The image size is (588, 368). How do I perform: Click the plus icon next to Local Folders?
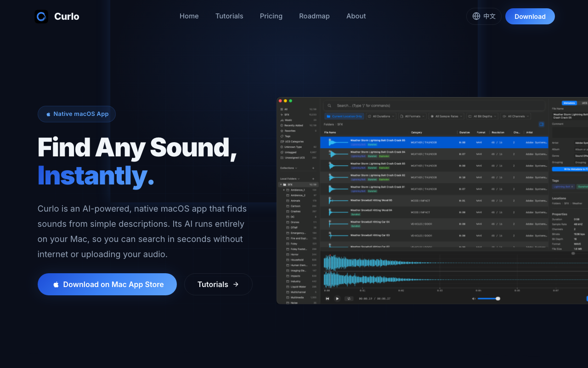(313, 178)
